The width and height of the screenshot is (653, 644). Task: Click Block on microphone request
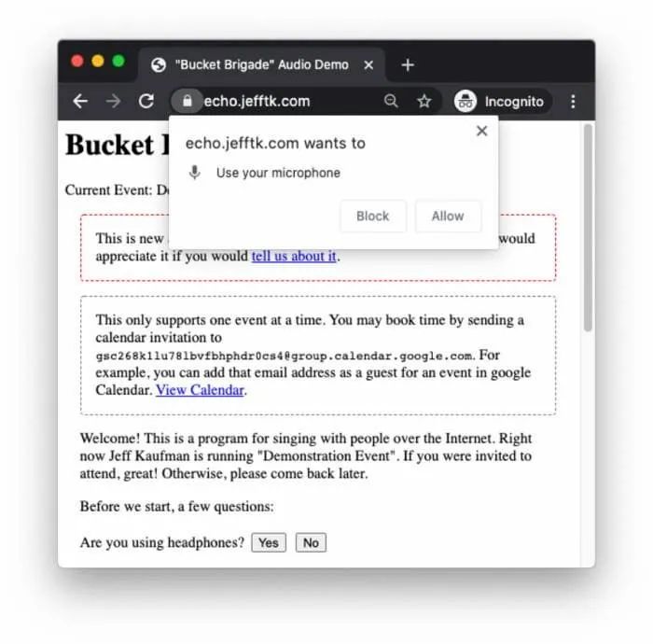(373, 217)
